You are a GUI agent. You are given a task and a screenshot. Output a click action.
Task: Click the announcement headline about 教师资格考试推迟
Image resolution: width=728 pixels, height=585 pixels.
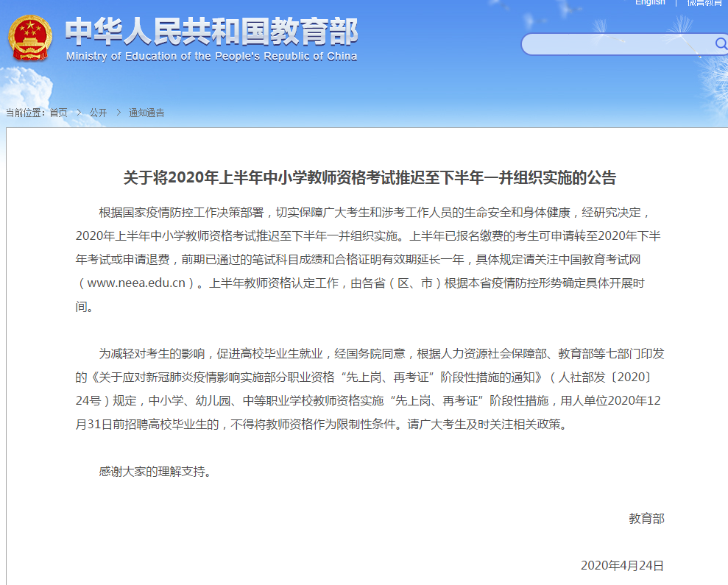pyautogui.click(x=370, y=177)
